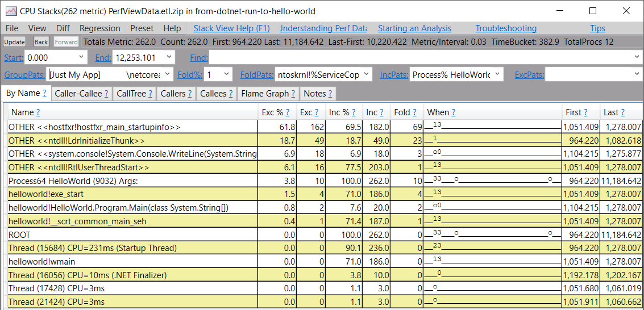The height and width of the screenshot is (310, 644).
Task: Open the Troubleshooting link
Action: (506, 28)
